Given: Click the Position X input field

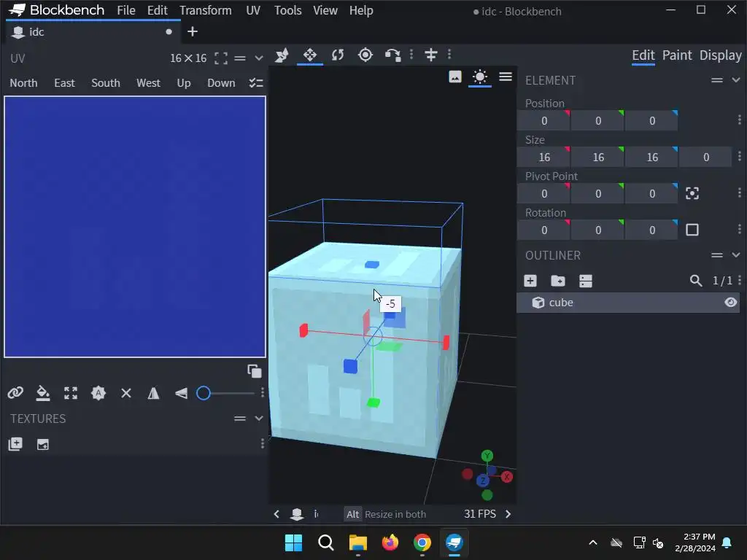Looking at the screenshot, I should tap(543, 120).
